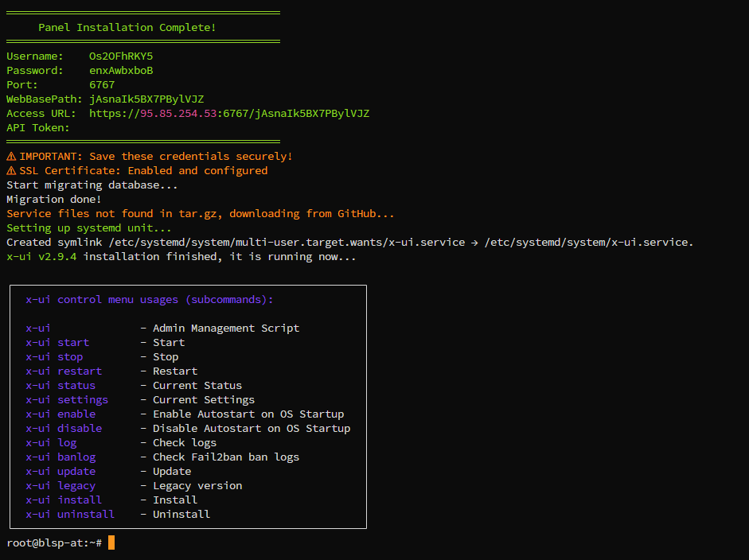
Task: Click the warning icon beside IMPORTANT message
Action: pos(11,157)
